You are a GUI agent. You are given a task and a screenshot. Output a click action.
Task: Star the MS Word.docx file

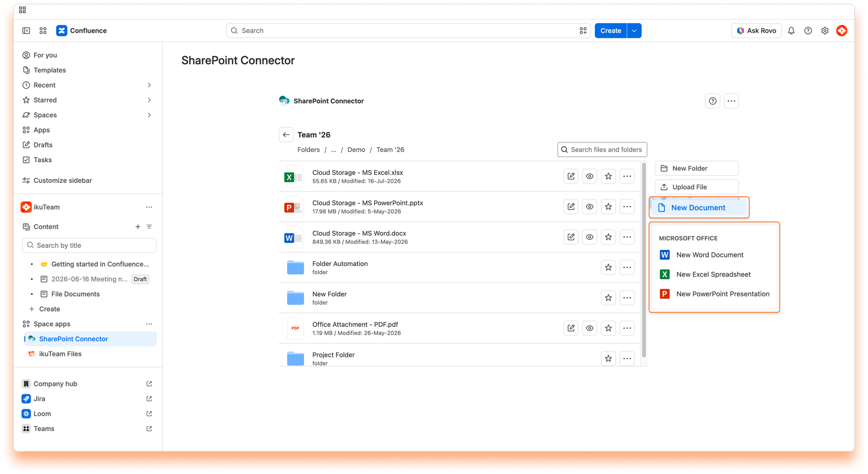click(x=609, y=237)
